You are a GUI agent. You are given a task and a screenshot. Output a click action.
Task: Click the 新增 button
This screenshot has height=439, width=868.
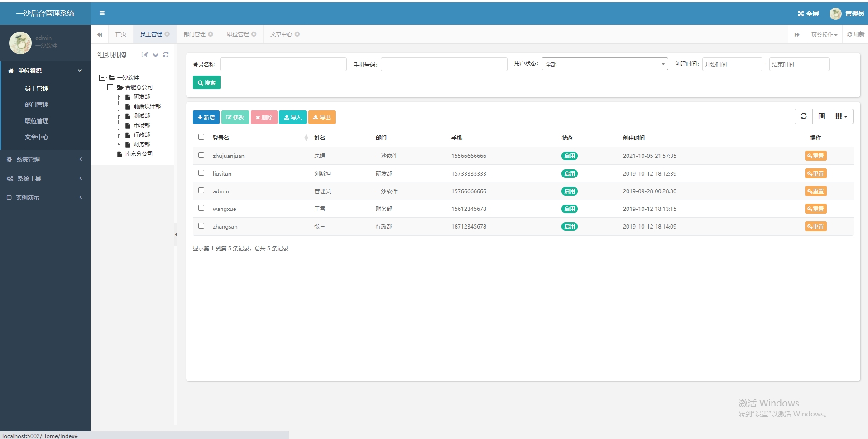point(206,117)
